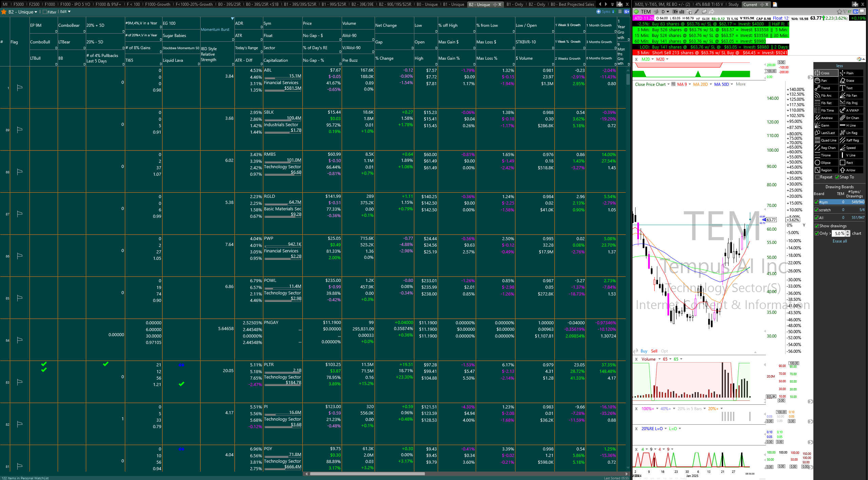The image size is (868, 480).
Task: Pick the Text annotation tool
Action: (851, 88)
